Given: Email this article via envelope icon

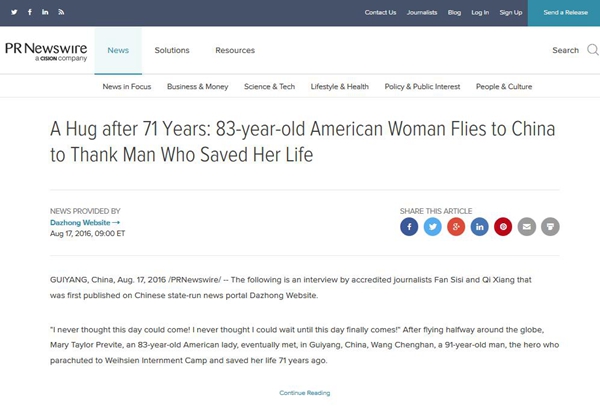Looking at the screenshot, I should (x=527, y=226).
